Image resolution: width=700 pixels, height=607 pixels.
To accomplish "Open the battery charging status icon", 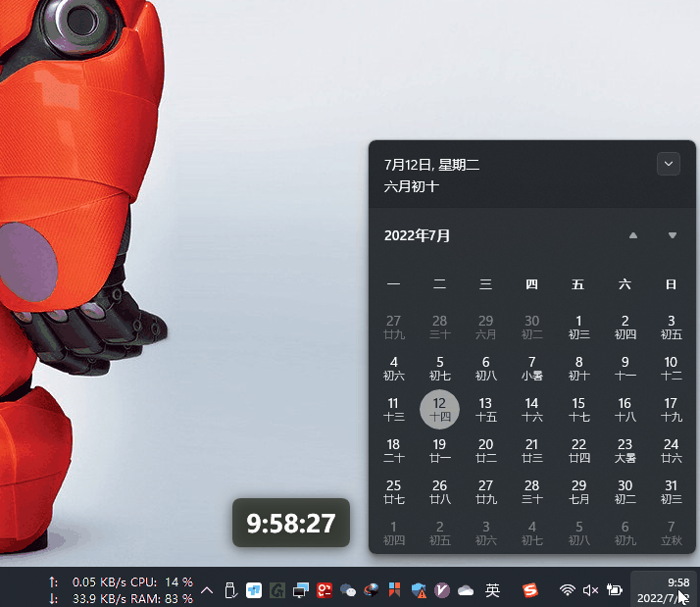I will pos(615,590).
